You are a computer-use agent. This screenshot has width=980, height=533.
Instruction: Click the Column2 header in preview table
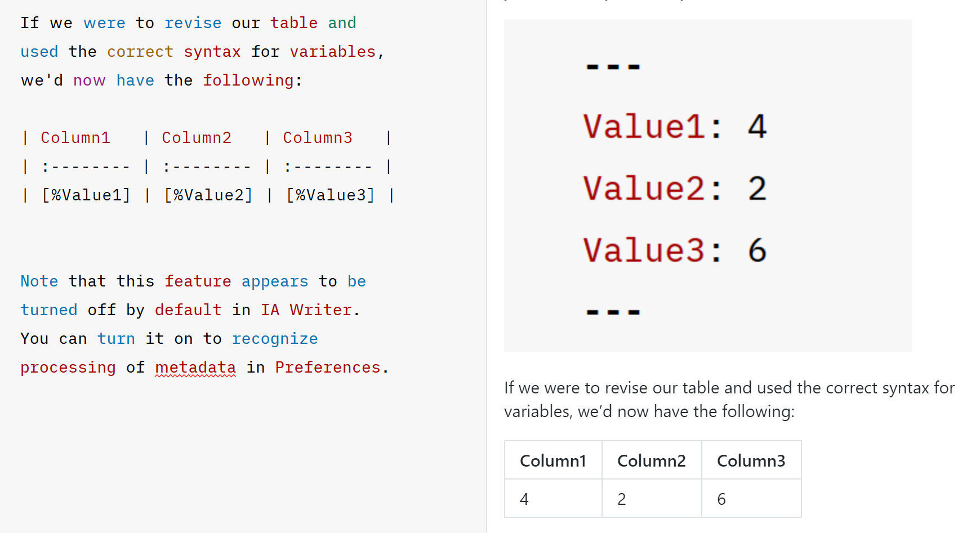click(x=652, y=460)
